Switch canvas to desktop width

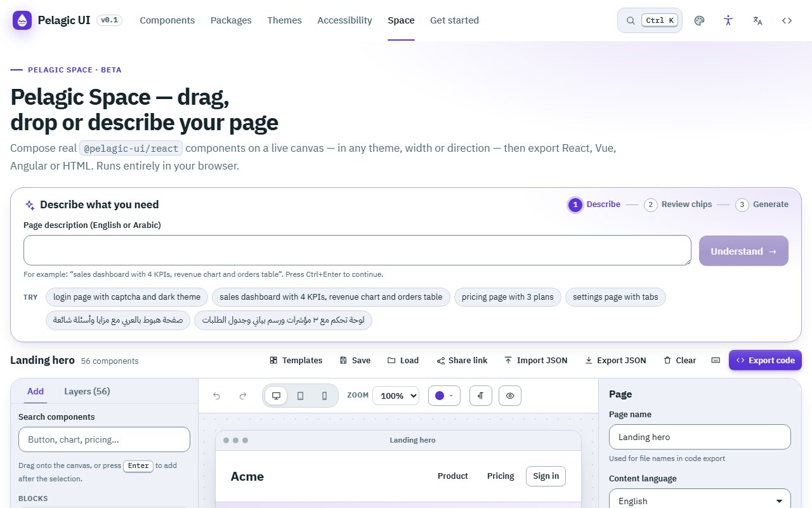pos(276,396)
